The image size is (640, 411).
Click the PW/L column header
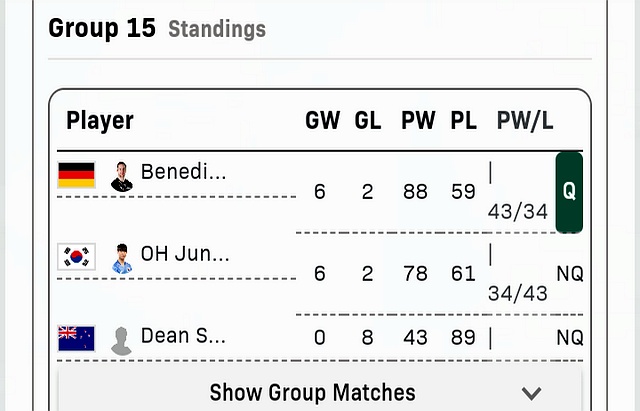(525, 121)
